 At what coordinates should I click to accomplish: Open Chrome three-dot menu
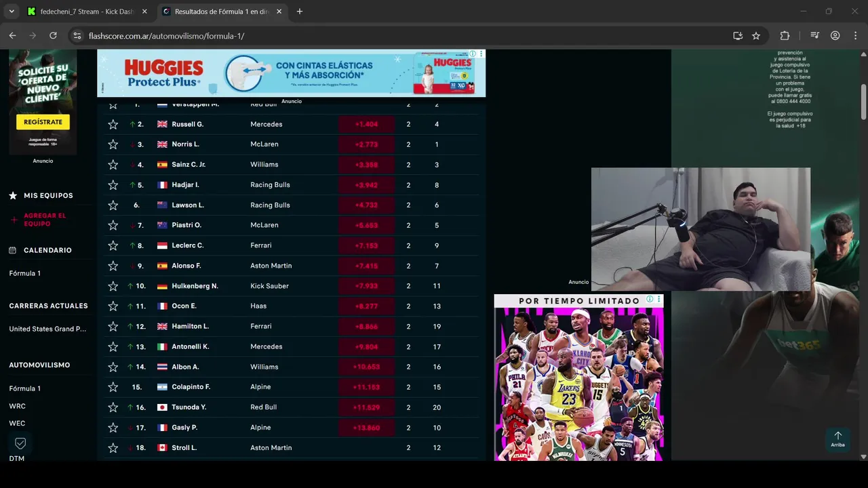854,36
